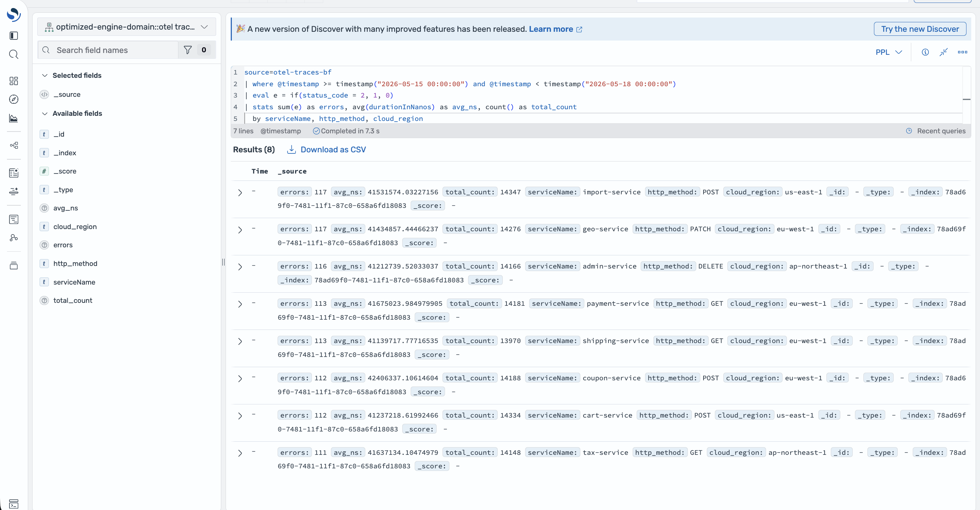
Task: Click the filter count badge showing 0
Action: click(204, 50)
